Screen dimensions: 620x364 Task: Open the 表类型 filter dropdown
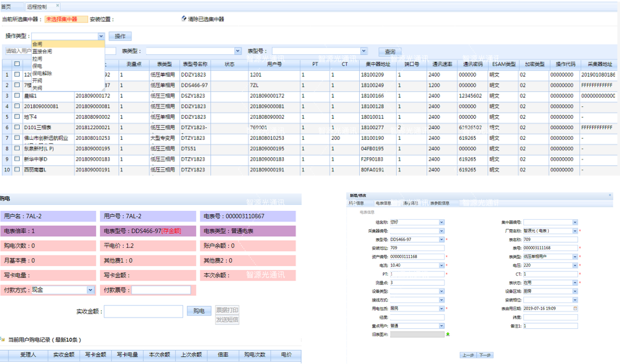[x=238, y=51]
